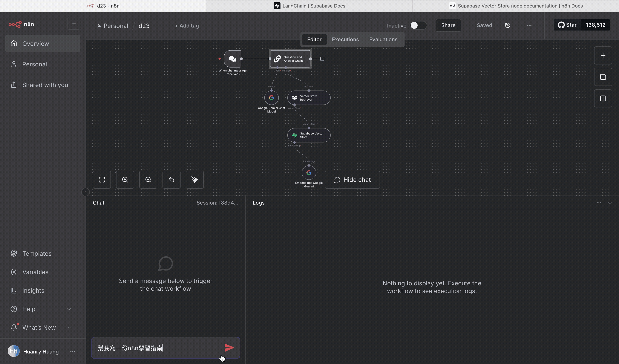Click the n8n logo in the sidebar
Screen dimensions: 619x364
(x=21, y=24)
